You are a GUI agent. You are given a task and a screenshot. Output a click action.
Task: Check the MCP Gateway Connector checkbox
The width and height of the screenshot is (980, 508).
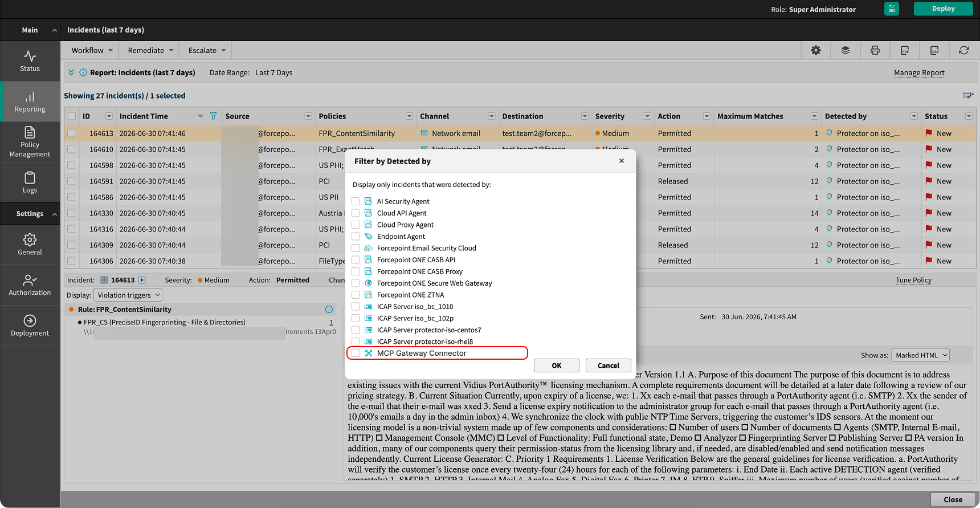click(356, 353)
